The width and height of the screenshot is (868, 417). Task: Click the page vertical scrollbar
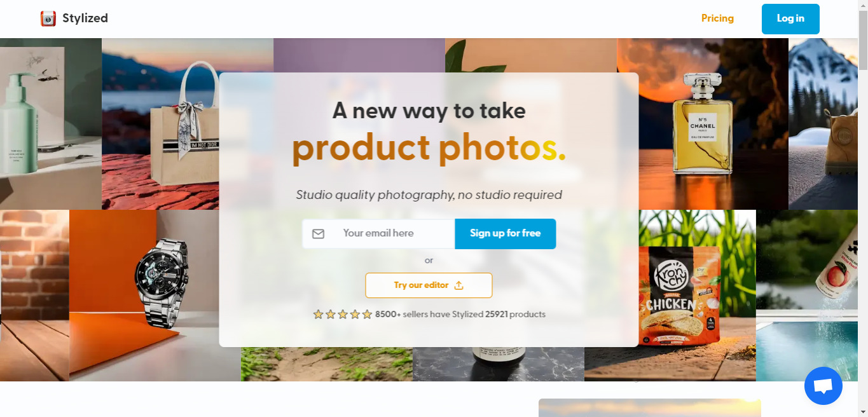(x=863, y=208)
